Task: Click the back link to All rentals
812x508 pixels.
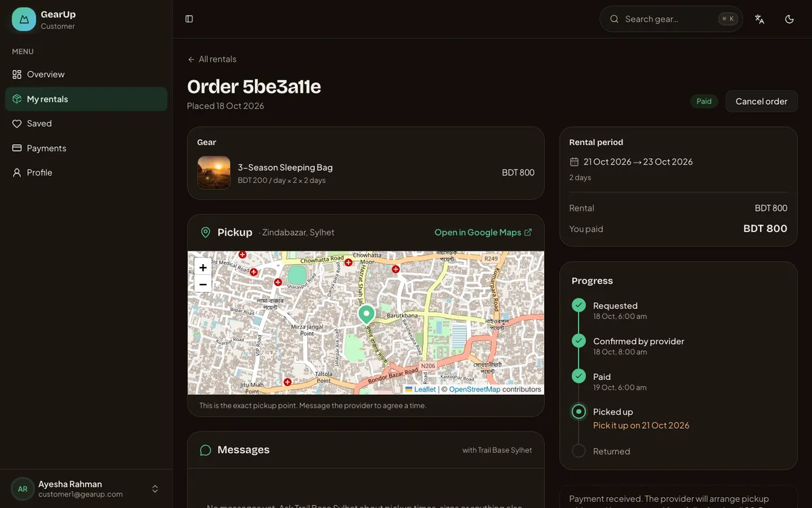Action: (212, 60)
